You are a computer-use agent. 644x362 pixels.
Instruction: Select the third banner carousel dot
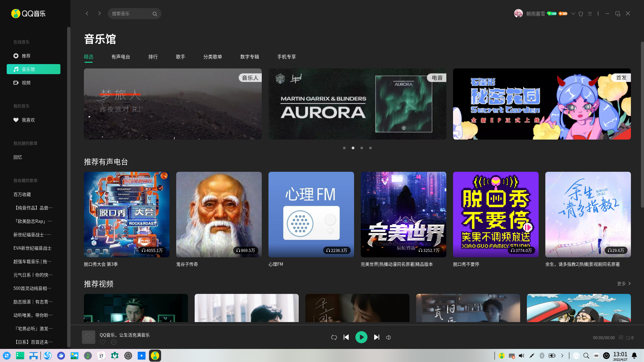[x=362, y=148]
